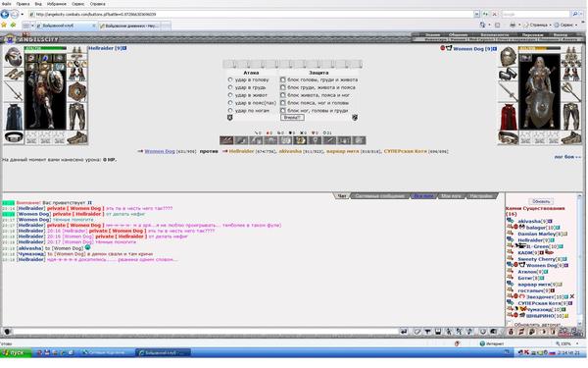Click the eraser clear-chat icon in bottom toolbar
Image resolution: width=588 pixels, height=368 pixels.
[417, 332]
